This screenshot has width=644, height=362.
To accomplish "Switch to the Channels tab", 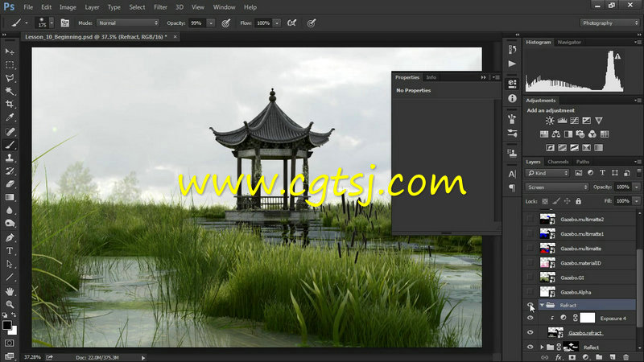I will (x=558, y=162).
